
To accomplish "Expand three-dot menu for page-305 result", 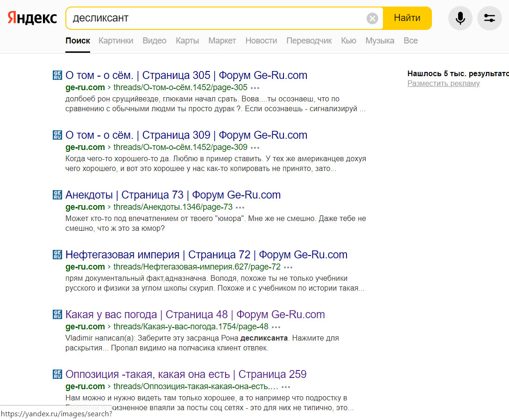I will pos(255,88).
